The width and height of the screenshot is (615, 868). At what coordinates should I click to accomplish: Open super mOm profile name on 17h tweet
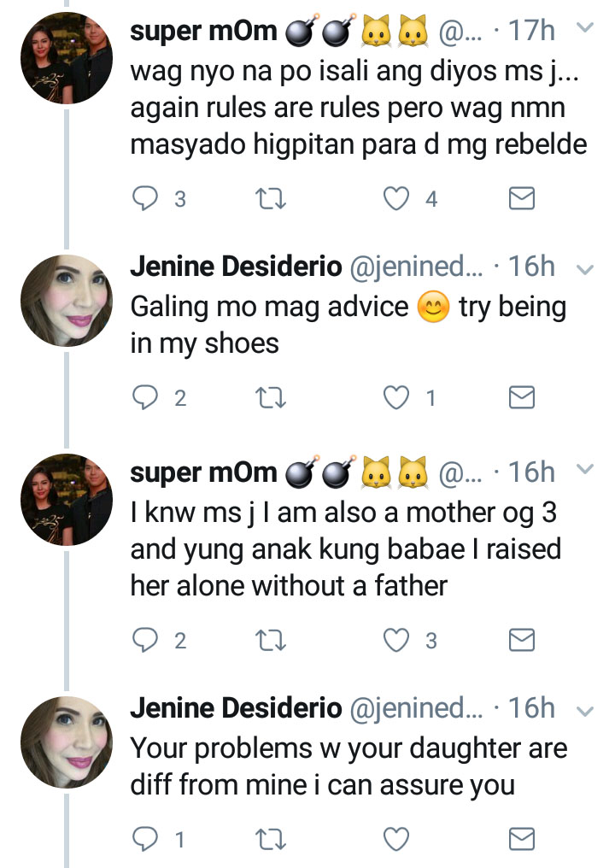tap(203, 32)
